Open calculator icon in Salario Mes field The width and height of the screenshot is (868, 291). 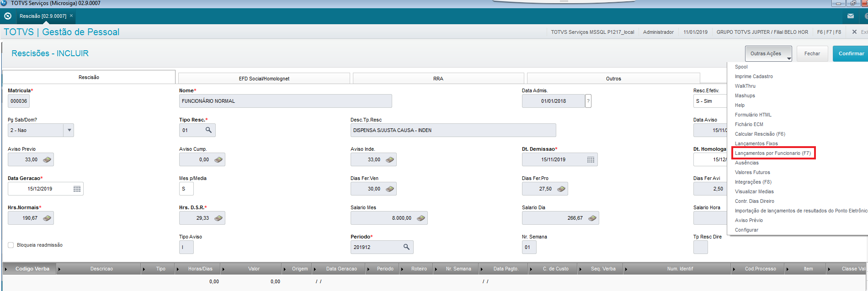click(421, 218)
